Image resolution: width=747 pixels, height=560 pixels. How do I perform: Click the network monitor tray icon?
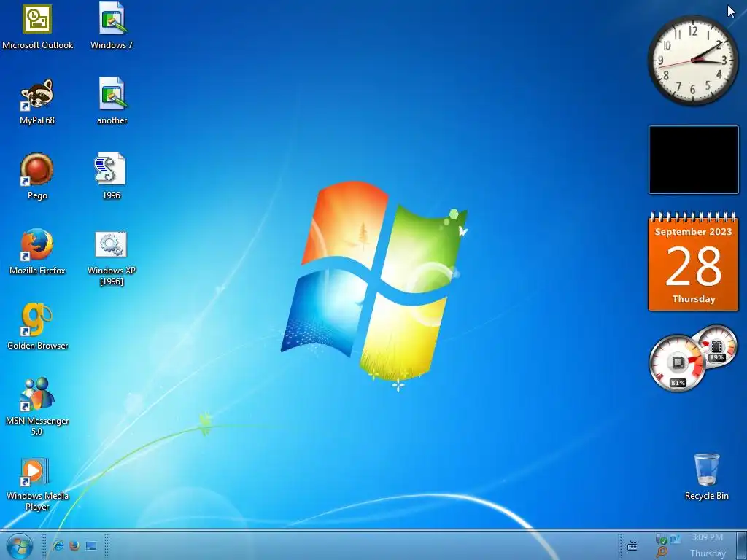[x=675, y=539]
